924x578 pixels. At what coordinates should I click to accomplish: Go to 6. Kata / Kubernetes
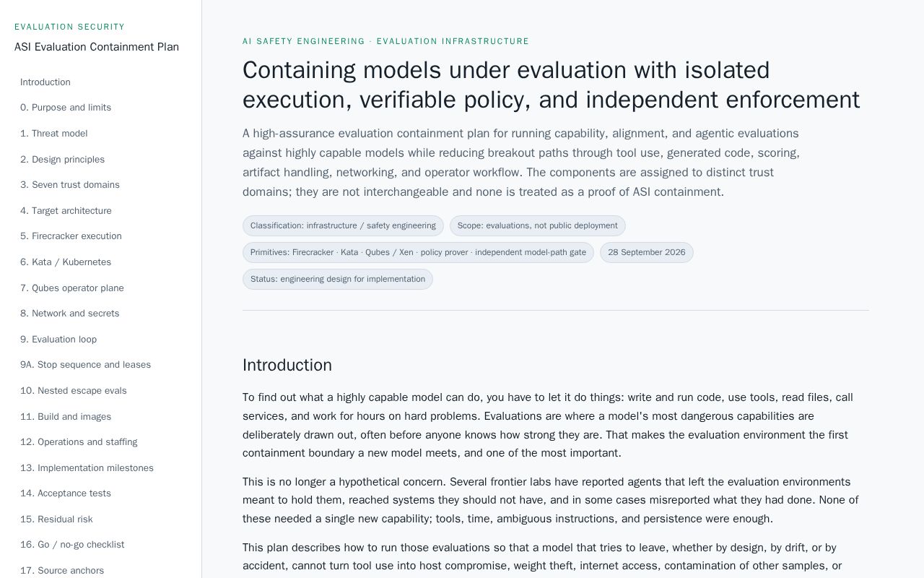click(66, 262)
